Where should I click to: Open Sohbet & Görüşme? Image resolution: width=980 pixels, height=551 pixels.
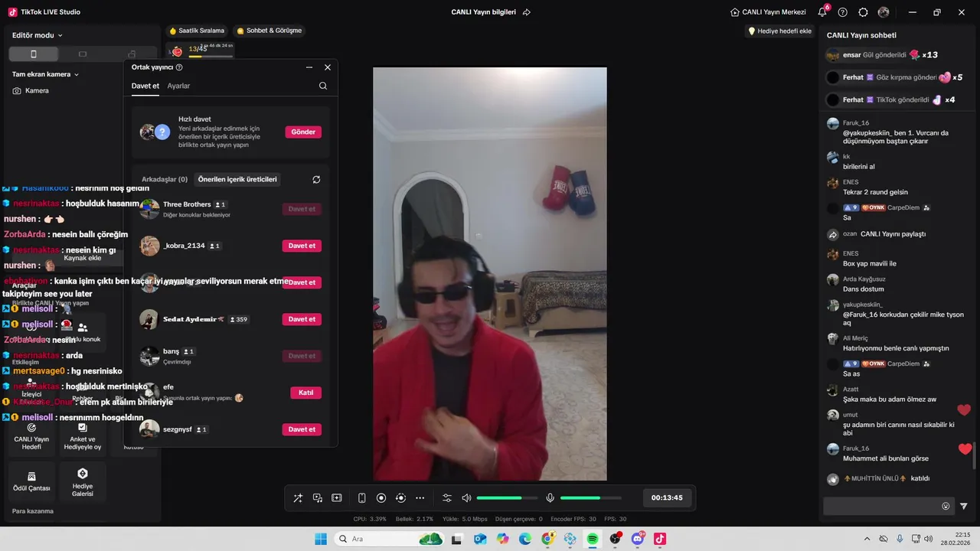(269, 31)
